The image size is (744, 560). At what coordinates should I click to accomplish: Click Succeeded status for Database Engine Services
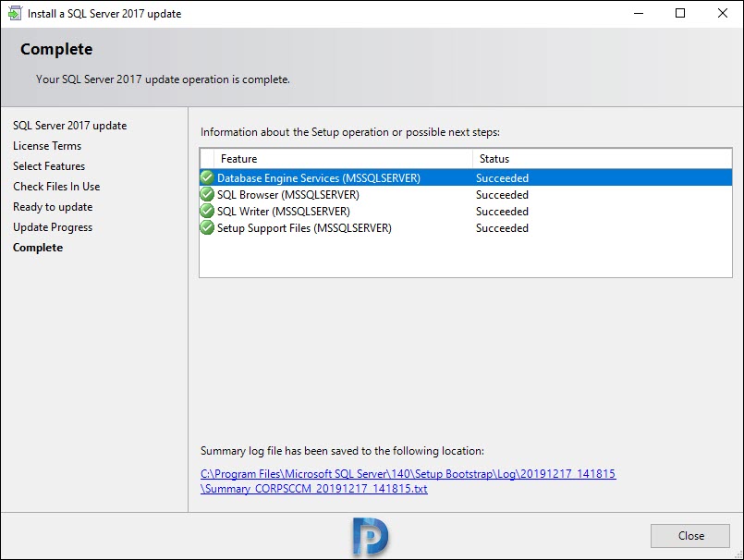pyautogui.click(x=502, y=178)
